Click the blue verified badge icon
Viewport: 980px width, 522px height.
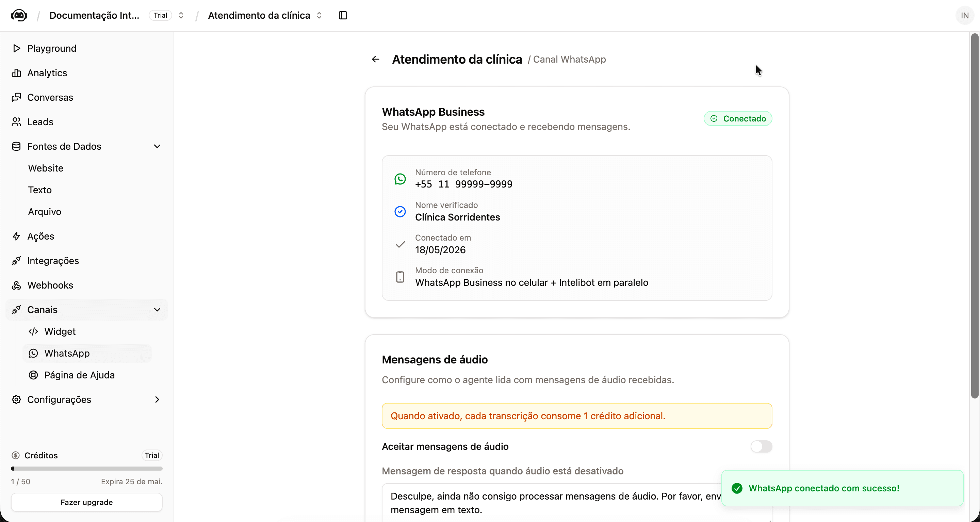point(400,212)
